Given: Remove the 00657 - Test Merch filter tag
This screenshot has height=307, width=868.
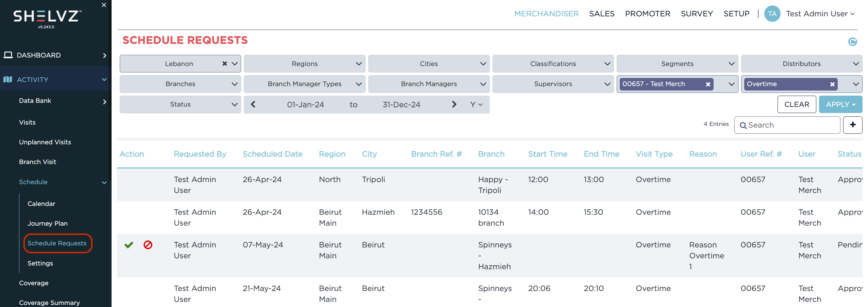Looking at the screenshot, I should point(708,84).
